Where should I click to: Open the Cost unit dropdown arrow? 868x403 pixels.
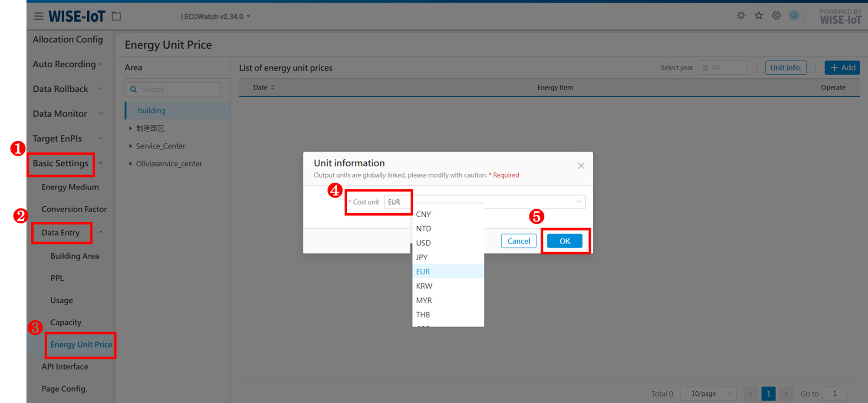click(x=579, y=201)
